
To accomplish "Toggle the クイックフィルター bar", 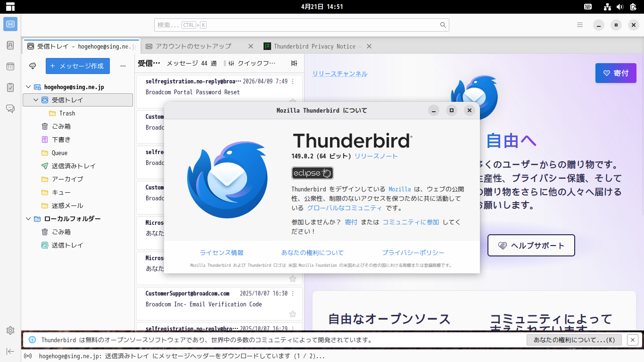I will (x=250, y=63).
